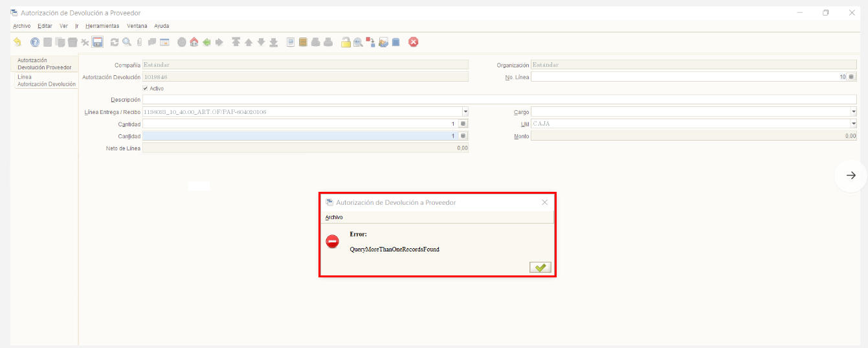Open calculator for the highlighted Cantidad field
Viewport: 868px width, 348px height.
[463, 135]
